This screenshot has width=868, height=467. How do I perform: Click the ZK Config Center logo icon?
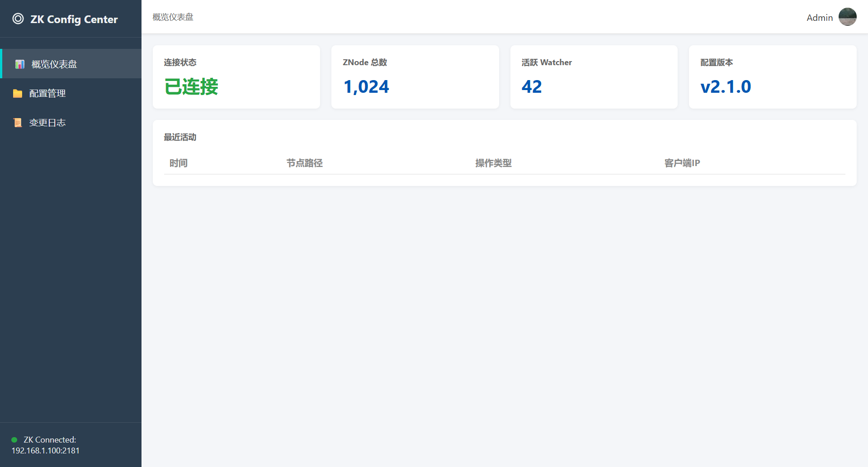[x=18, y=19]
